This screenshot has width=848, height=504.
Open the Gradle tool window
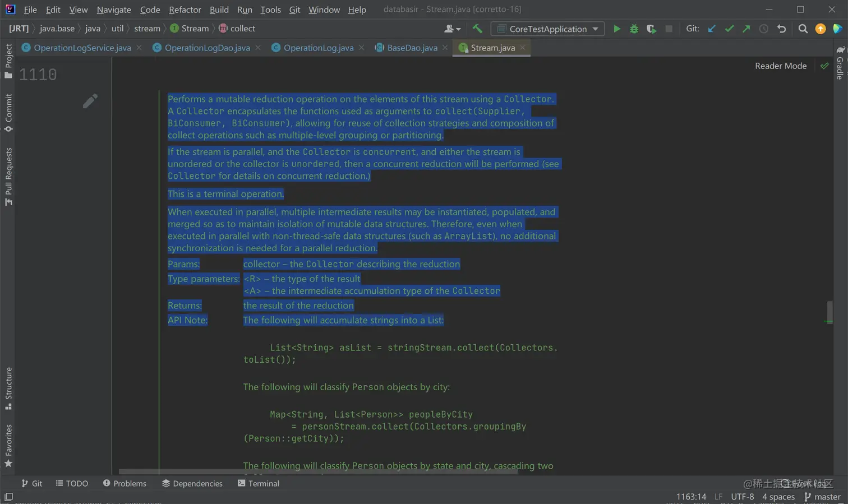(x=840, y=63)
